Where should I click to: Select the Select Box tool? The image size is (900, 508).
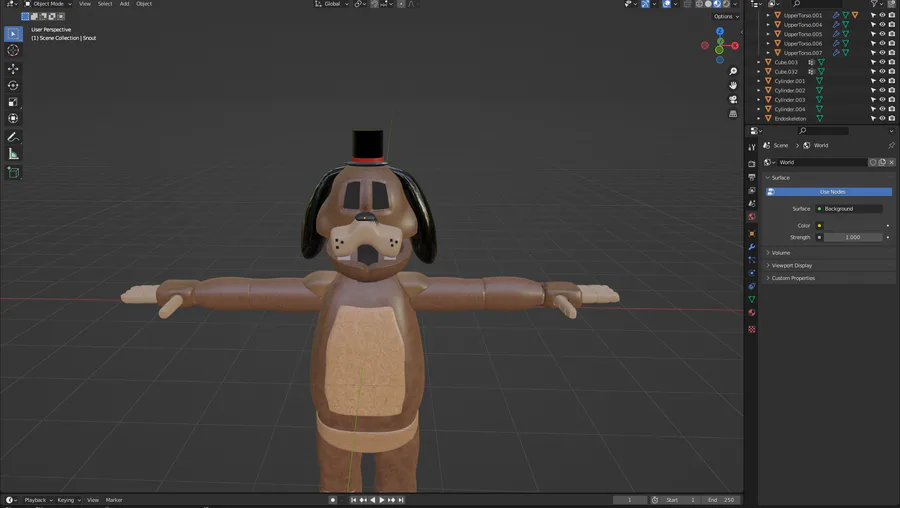[13, 34]
